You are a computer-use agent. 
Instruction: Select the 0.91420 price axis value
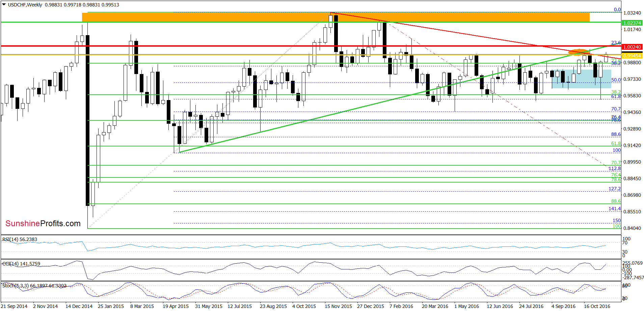[x=632, y=145]
